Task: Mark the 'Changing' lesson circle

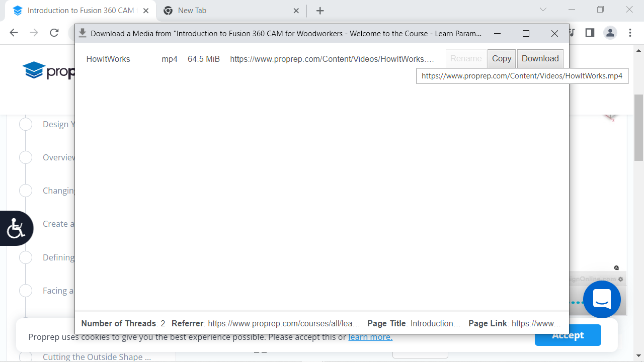Action: point(26,191)
